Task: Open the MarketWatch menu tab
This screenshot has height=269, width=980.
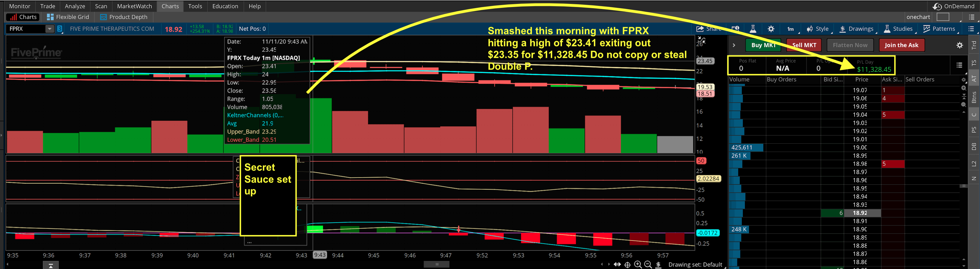Action: click(x=134, y=6)
